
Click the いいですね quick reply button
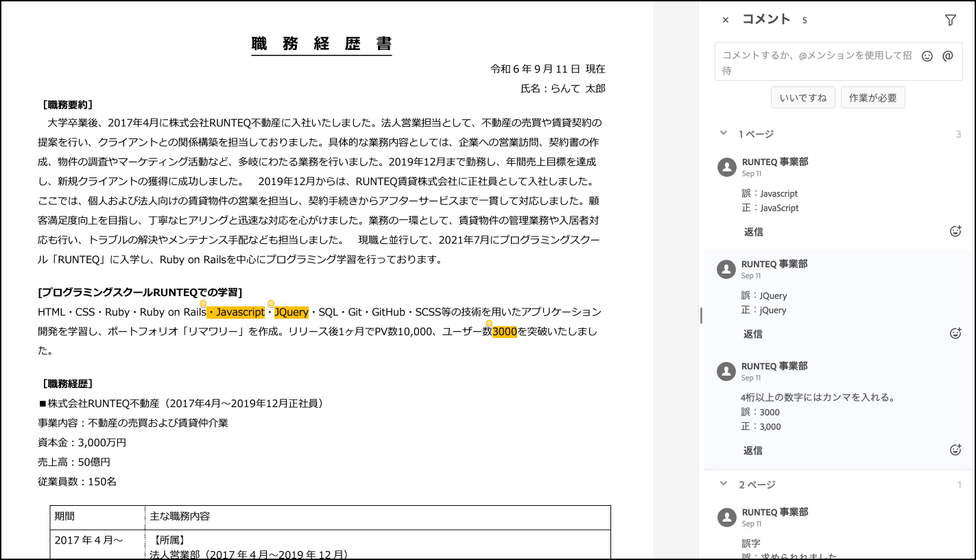coord(802,98)
